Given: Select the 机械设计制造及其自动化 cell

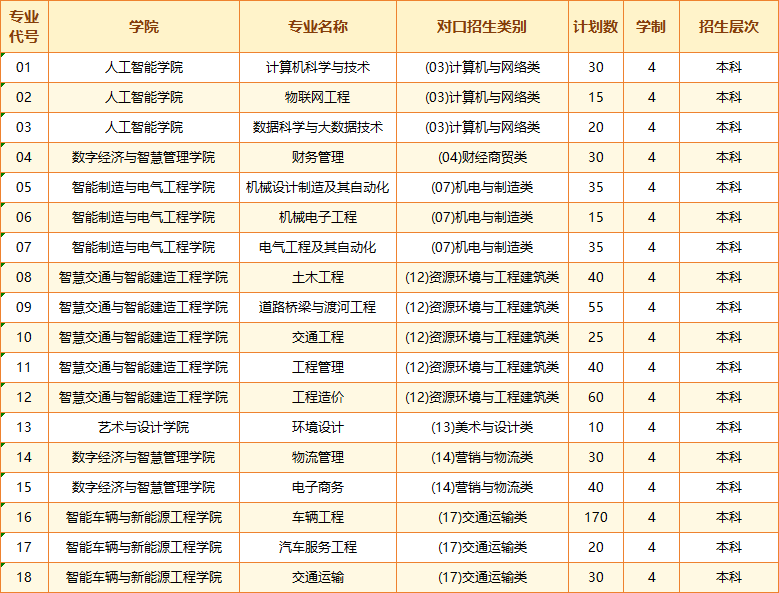Looking at the screenshot, I should tap(317, 188).
